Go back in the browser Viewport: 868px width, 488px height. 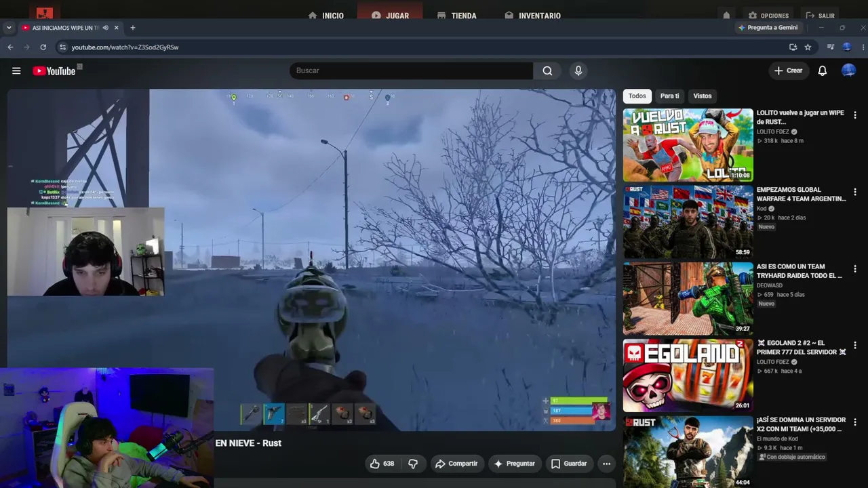pos(10,47)
